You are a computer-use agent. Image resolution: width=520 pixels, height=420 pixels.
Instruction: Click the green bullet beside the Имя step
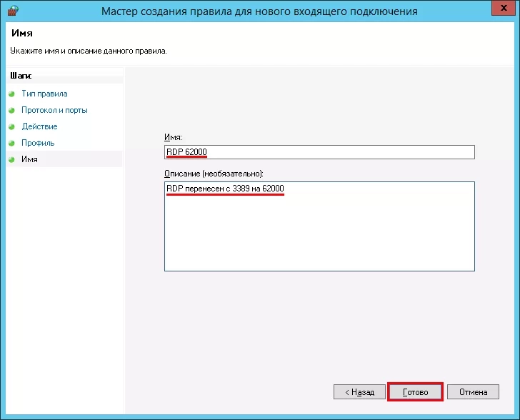pyautogui.click(x=11, y=159)
